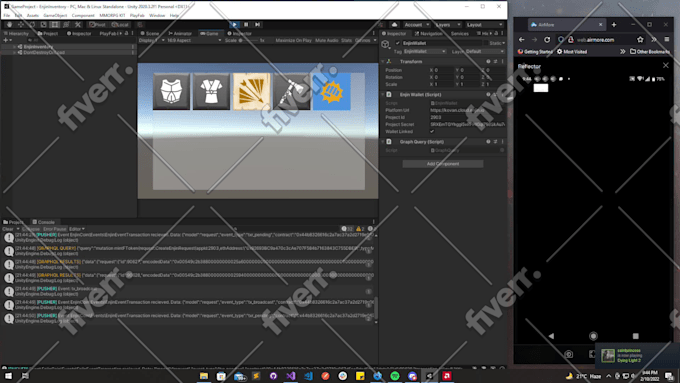Select the Transform tool in Unity toolbar
This screenshot has width=680, height=383.
pos(66,25)
